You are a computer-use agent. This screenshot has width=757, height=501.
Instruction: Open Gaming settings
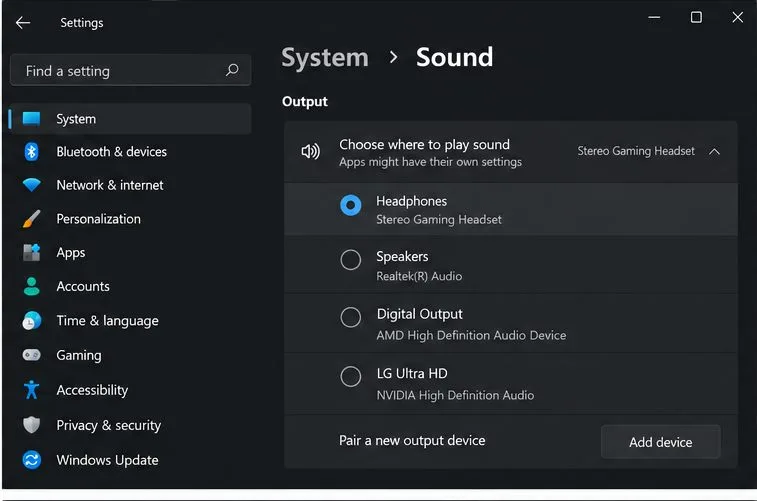130,355
